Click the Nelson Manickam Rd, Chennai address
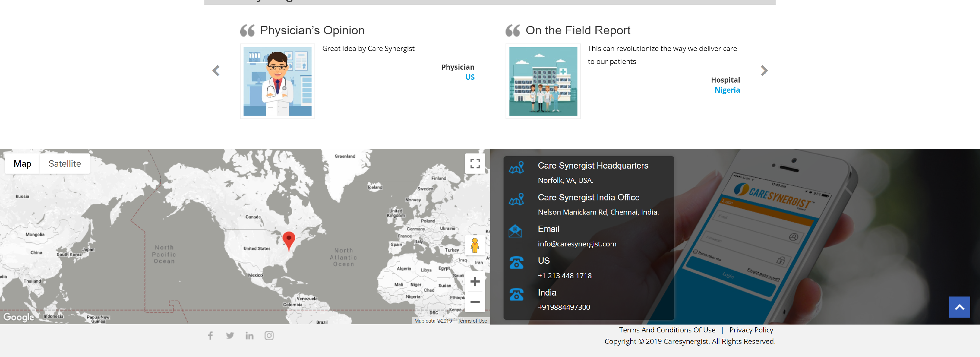Screen dimensions: 980x357 coord(598,212)
